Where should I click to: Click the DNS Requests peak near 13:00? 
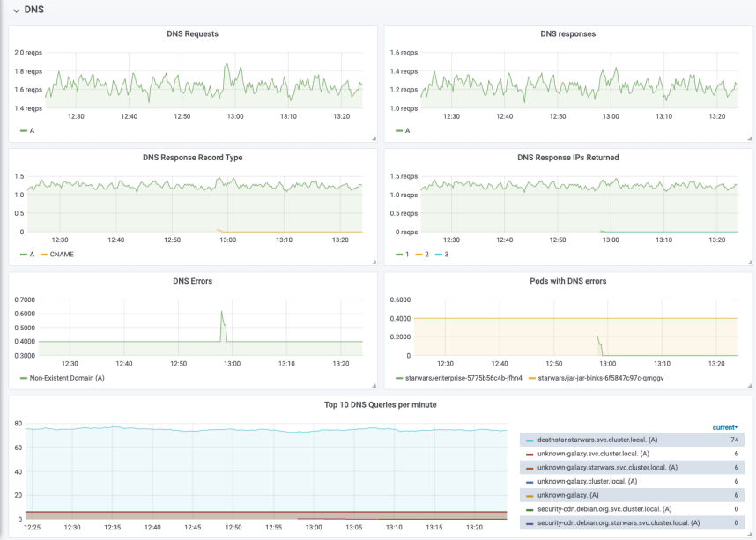(x=226, y=64)
